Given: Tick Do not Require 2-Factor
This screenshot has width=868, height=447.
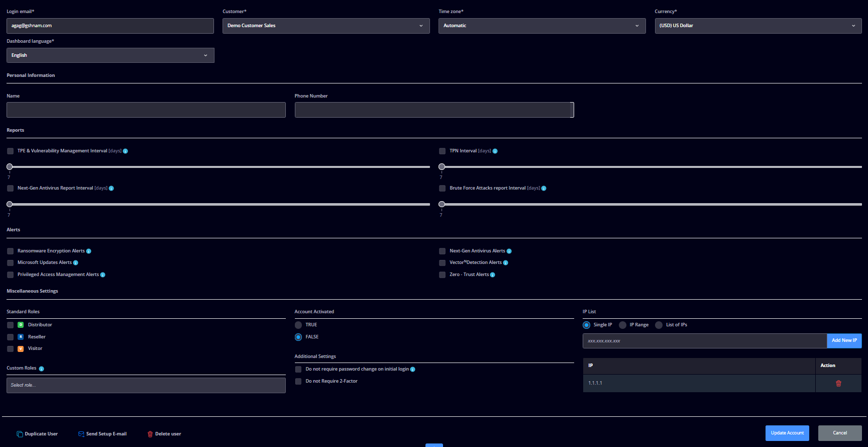Looking at the screenshot, I should coord(298,381).
